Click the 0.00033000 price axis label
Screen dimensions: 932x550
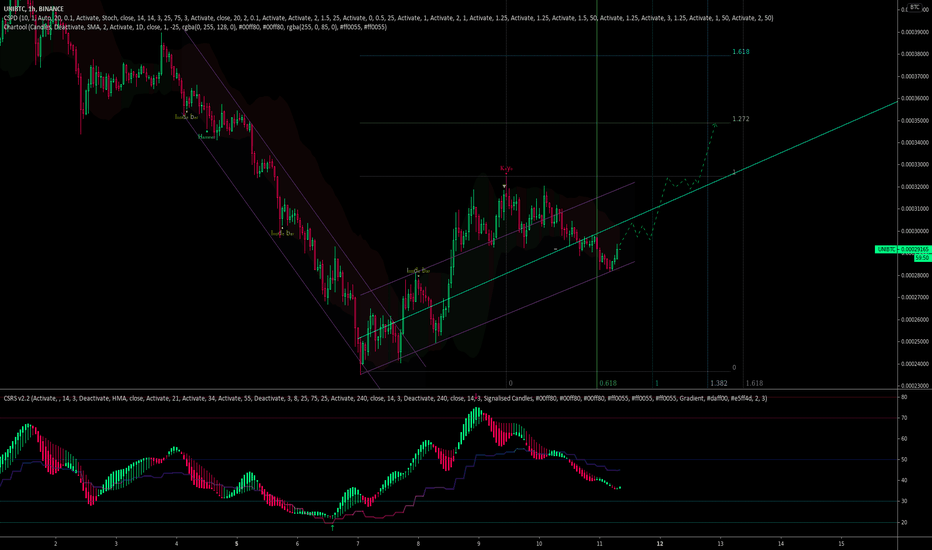(914, 165)
